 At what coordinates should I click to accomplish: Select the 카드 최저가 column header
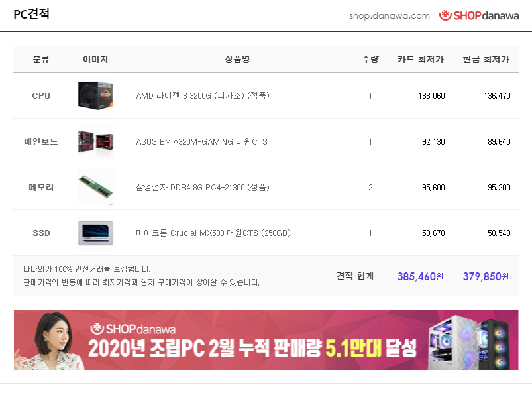click(421, 60)
